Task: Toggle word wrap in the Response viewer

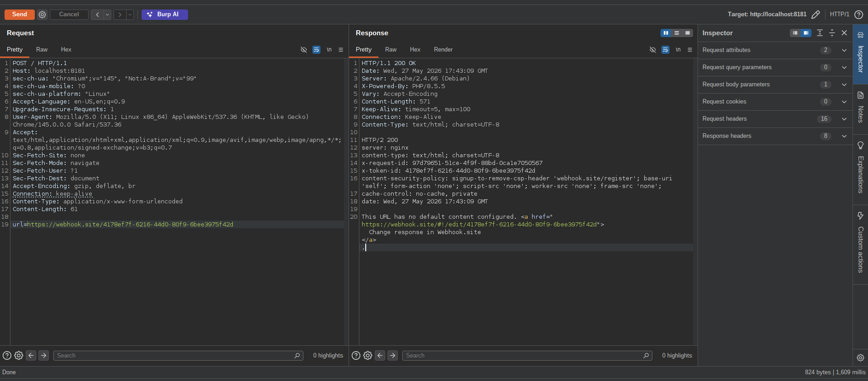Action: click(x=665, y=50)
